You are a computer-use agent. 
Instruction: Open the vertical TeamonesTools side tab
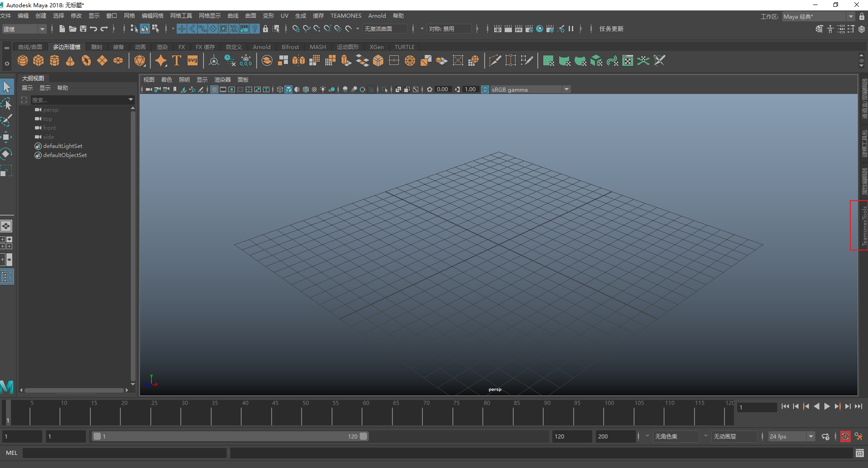click(864, 225)
